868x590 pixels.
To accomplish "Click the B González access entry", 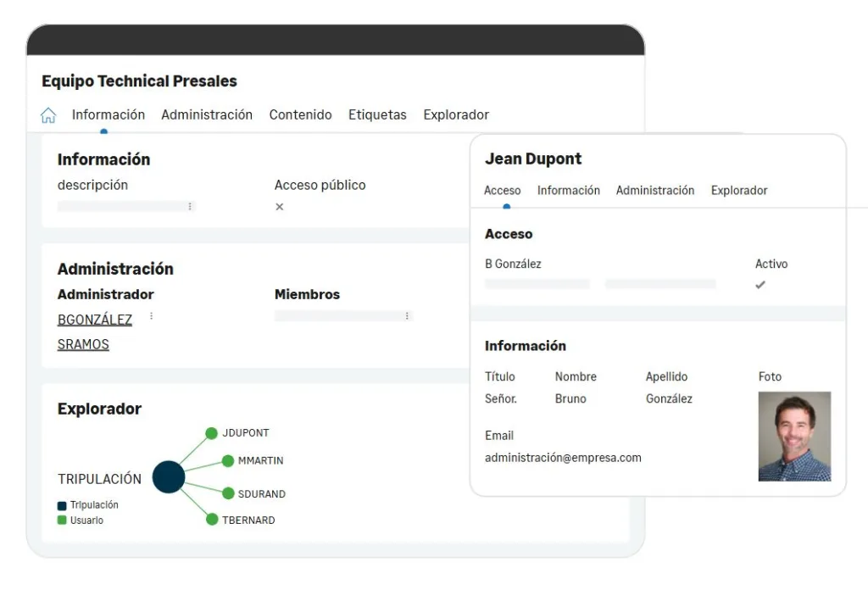I will click(x=513, y=264).
